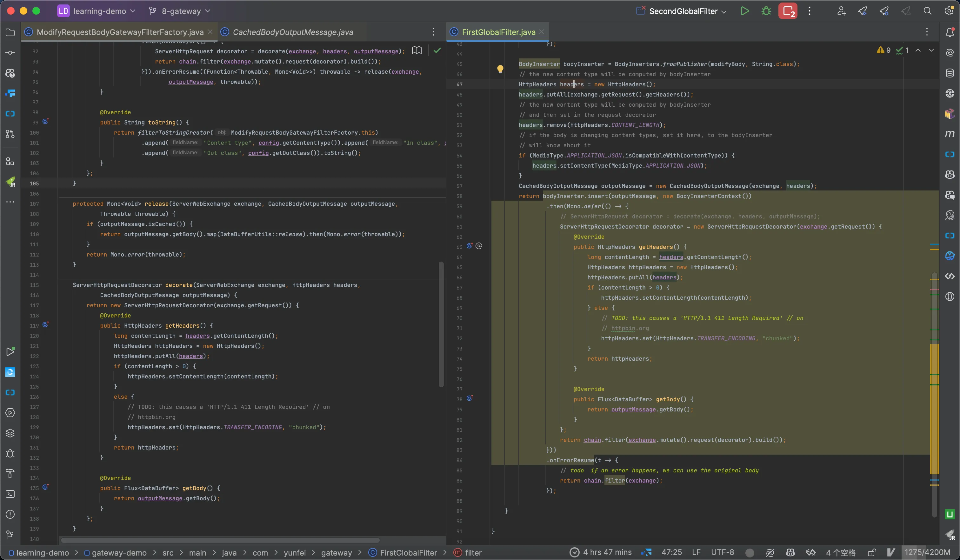Open right editor tab options menu
Viewport: 960px width, 560px height.
[927, 32]
